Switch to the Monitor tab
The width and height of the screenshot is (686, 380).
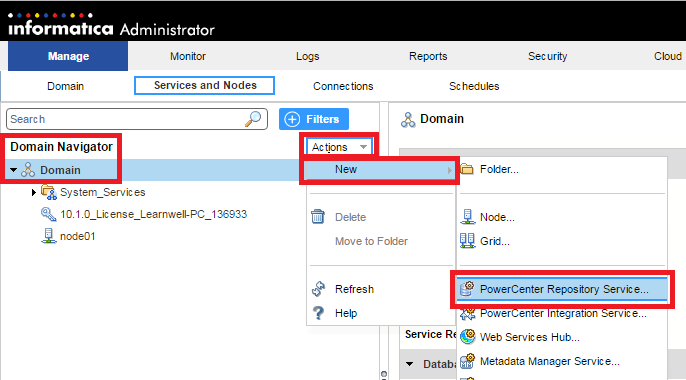[x=188, y=56]
